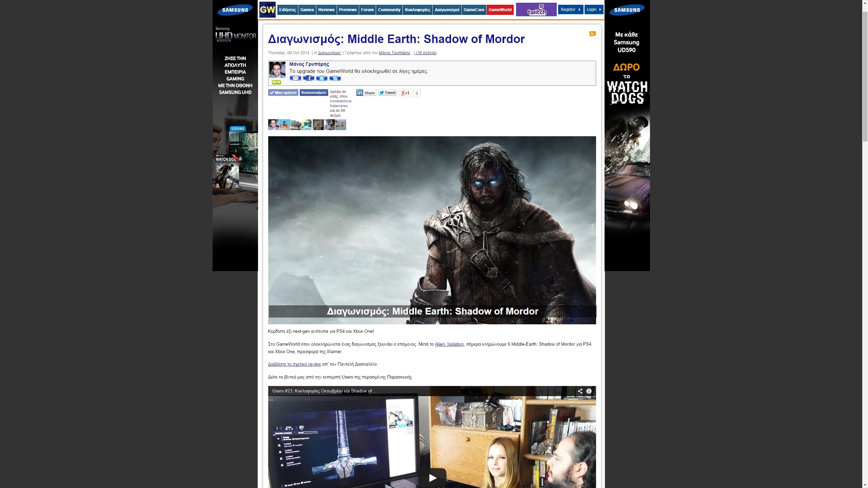Open the author's Facebook icon
The height and width of the screenshot is (488, 868).
coord(308,78)
